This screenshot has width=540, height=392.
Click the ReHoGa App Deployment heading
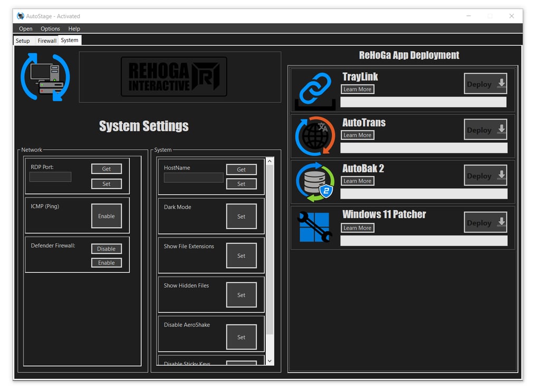click(409, 55)
